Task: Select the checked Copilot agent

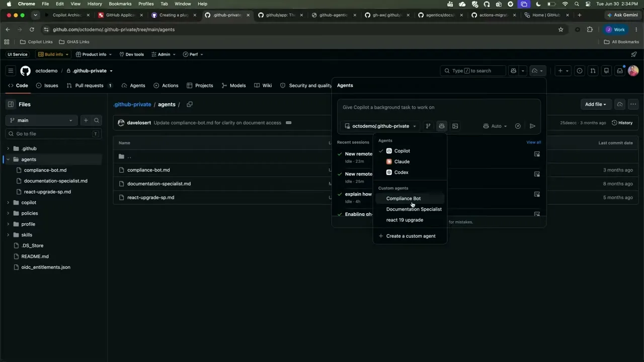Action: [x=410, y=151]
